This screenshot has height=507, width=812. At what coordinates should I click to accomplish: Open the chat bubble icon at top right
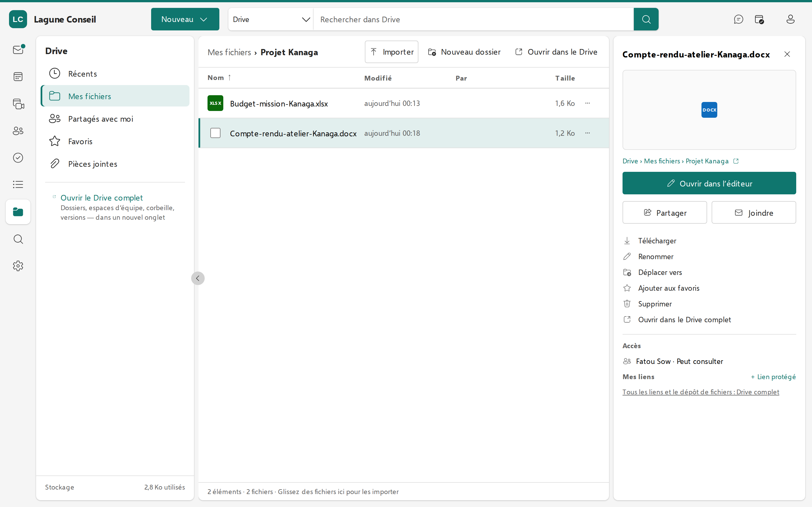(x=738, y=19)
